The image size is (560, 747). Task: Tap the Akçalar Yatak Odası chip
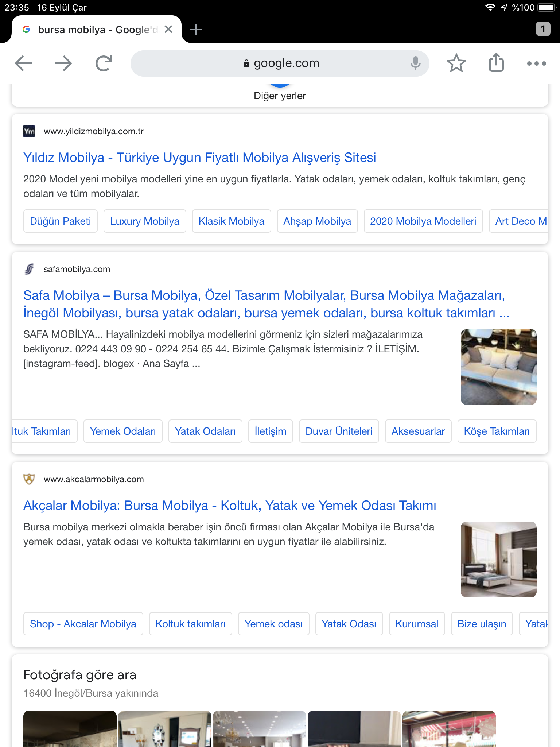pos(349,624)
